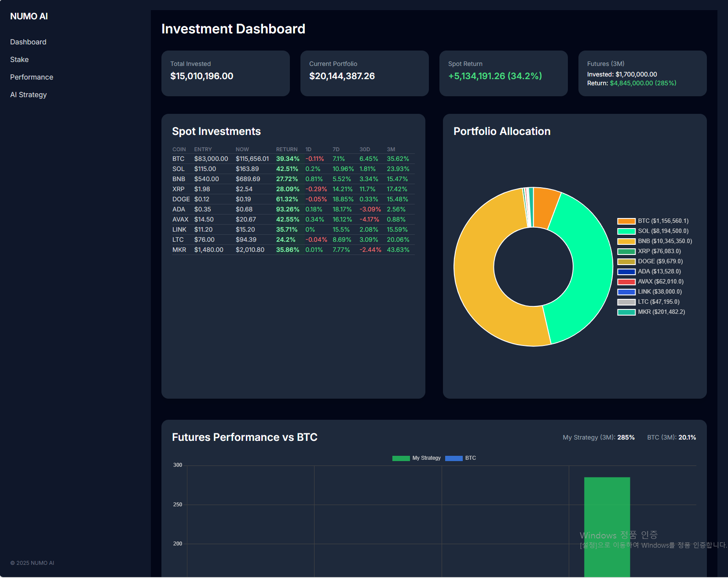Toggle DOGE legend swatch
The height and width of the screenshot is (578, 728).
point(626,262)
